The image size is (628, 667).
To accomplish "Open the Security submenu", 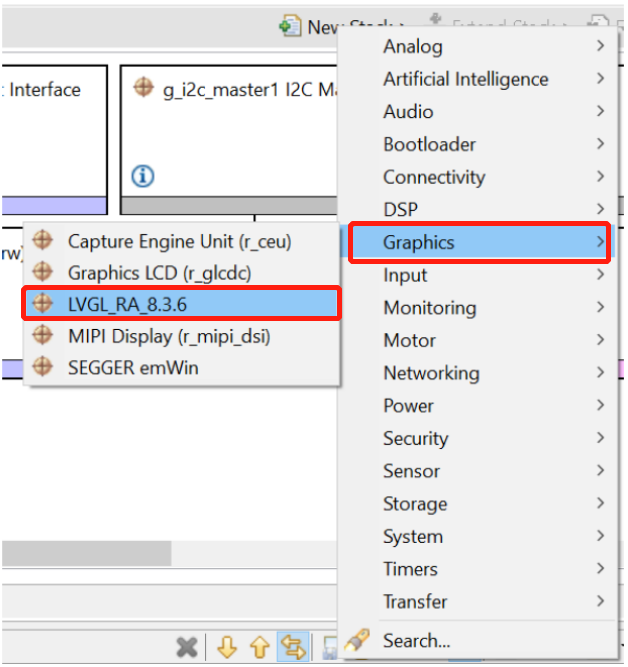I will point(478,439).
